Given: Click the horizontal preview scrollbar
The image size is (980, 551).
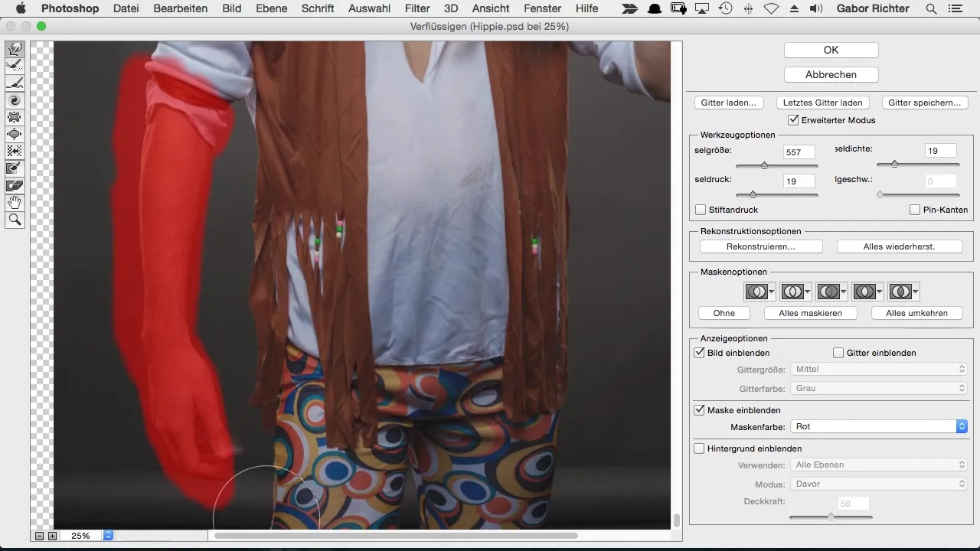Looking at the screenshot, I should pos(396,536).
